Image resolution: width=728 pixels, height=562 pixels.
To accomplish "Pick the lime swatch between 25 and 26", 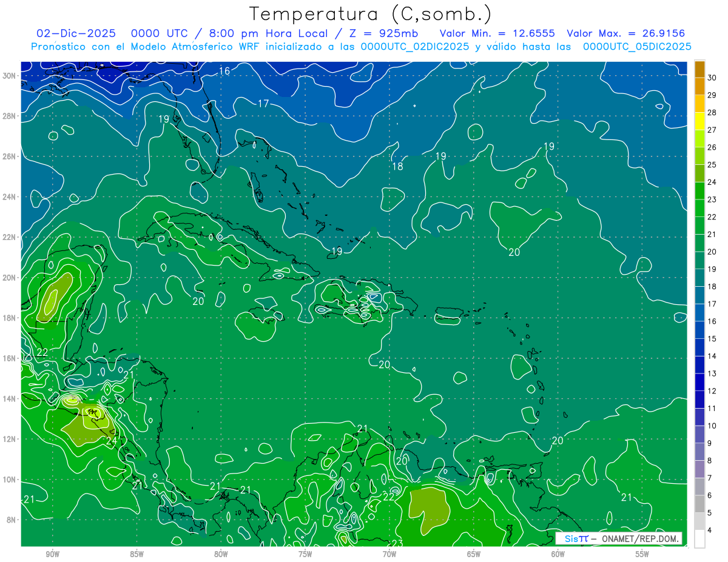I will (699, 156).
